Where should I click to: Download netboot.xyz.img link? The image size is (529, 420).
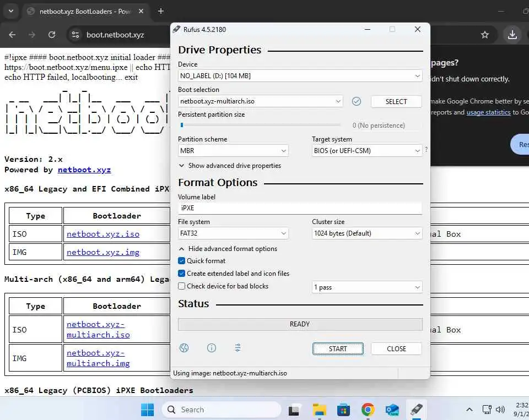(x=103, y=252)
